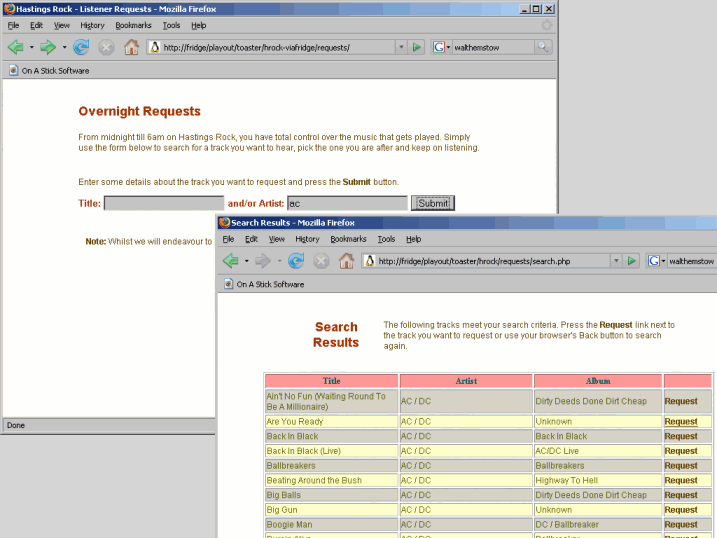Click Back arrow in Search Results window
Image resolution: width=717 pixels, height=538 pixels.
click(x=231, y=261)
